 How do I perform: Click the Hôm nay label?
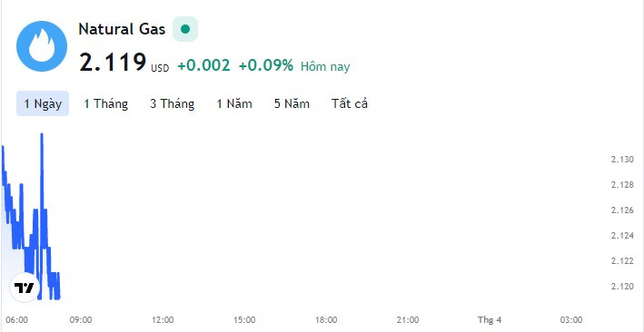coord(325,66)
